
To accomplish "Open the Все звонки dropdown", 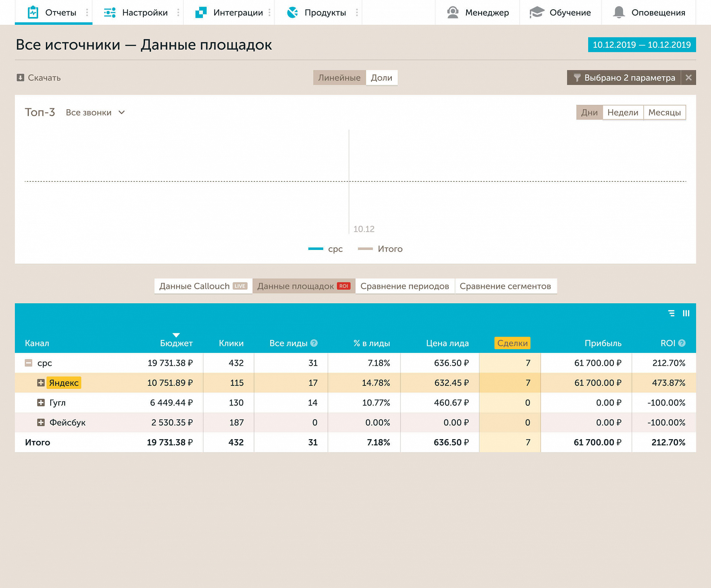I will click(95, 113).
